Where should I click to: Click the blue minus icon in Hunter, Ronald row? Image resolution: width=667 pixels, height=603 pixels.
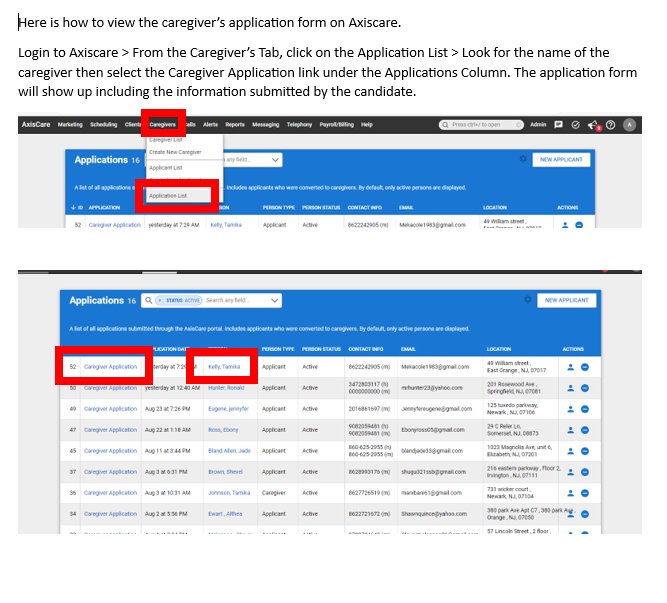[585, 388]
